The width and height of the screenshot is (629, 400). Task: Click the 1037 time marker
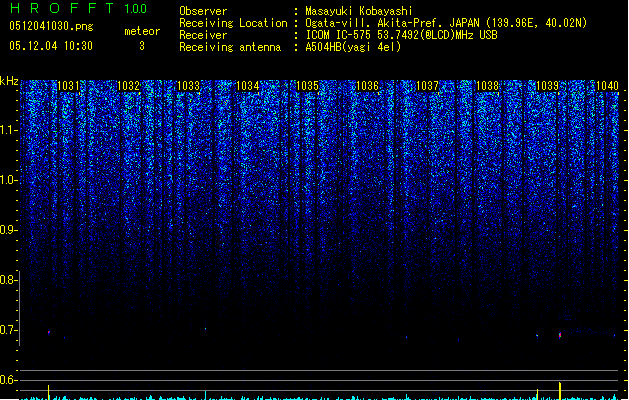[428, 86]
